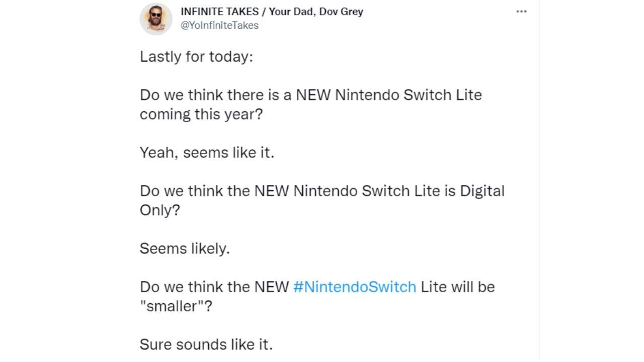This screenshot has height=362, width=644.
Task: Open INFINITE TAKES display name profile link
Action: point(219,12)
